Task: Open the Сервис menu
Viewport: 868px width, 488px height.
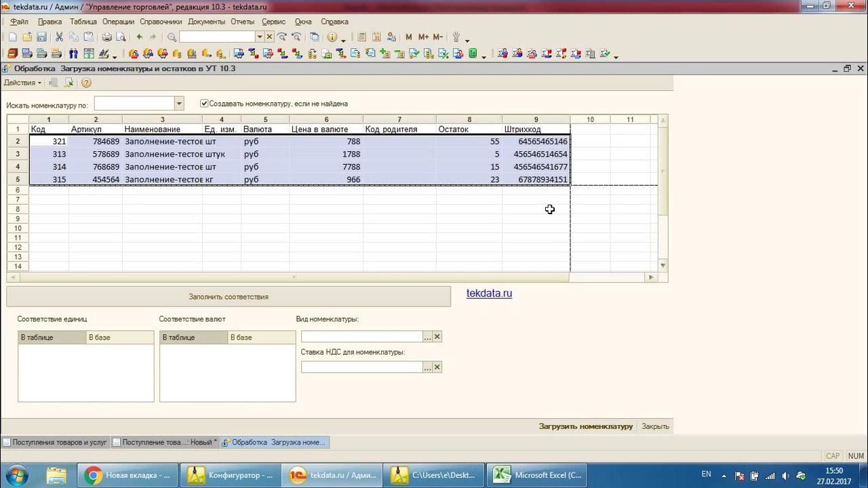Action: tap(273, 22)
